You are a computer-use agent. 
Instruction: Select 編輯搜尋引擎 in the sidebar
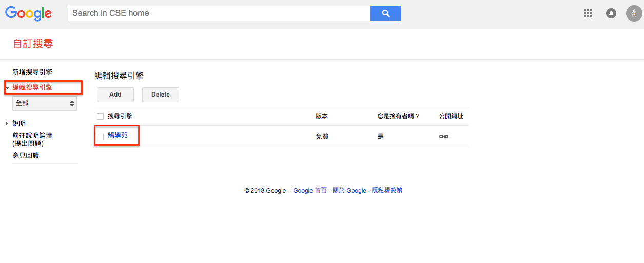coord(32,88)
